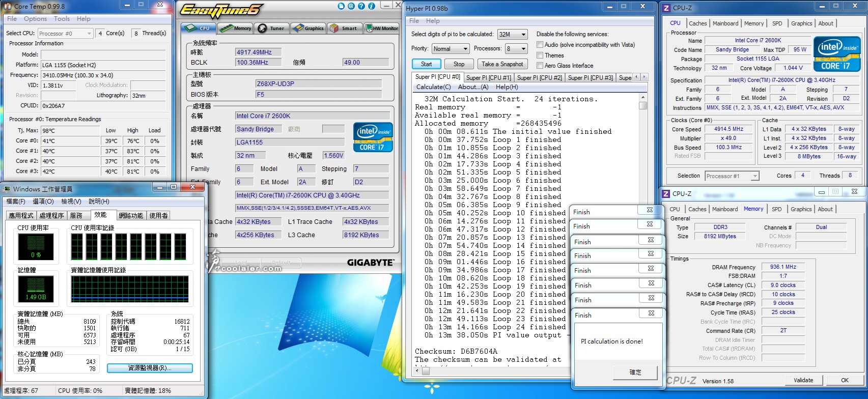The height and width of the screenshot is (399, 868).
Task: Click the 936.1 MHz DRAM Frequency value
Action: pos(783,267)
